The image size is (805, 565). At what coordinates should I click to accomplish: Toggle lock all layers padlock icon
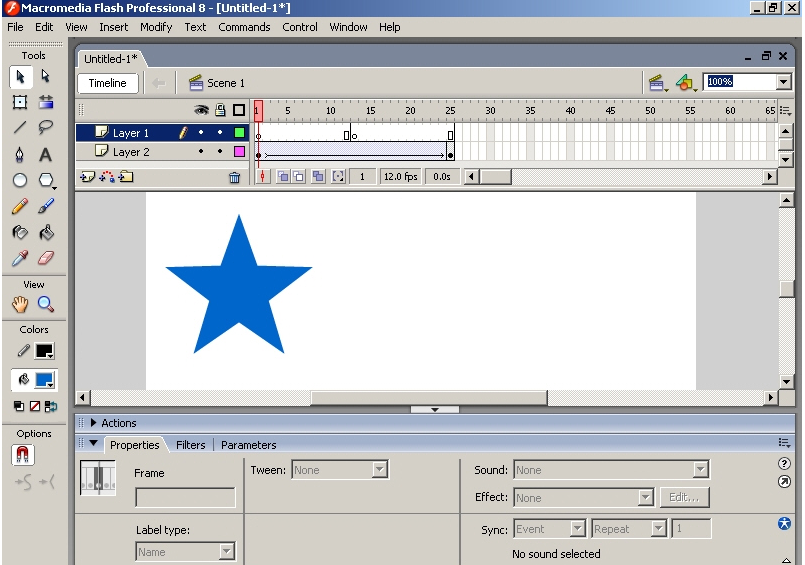coord(220,110)
